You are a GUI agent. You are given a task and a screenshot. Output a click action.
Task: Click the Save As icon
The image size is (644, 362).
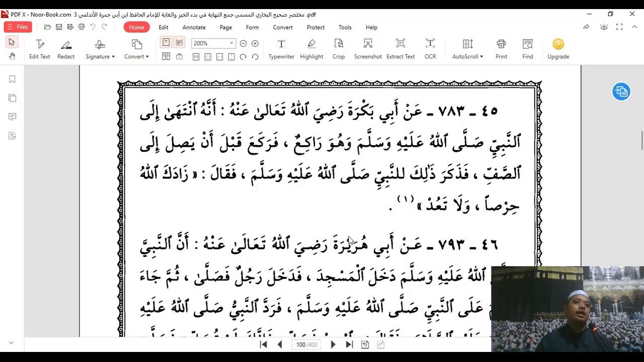coord(70,27)
